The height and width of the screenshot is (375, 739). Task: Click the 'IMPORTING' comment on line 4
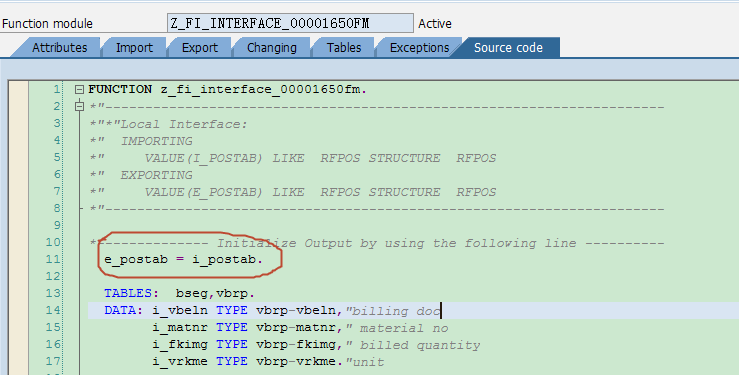(x=156, y=141)
